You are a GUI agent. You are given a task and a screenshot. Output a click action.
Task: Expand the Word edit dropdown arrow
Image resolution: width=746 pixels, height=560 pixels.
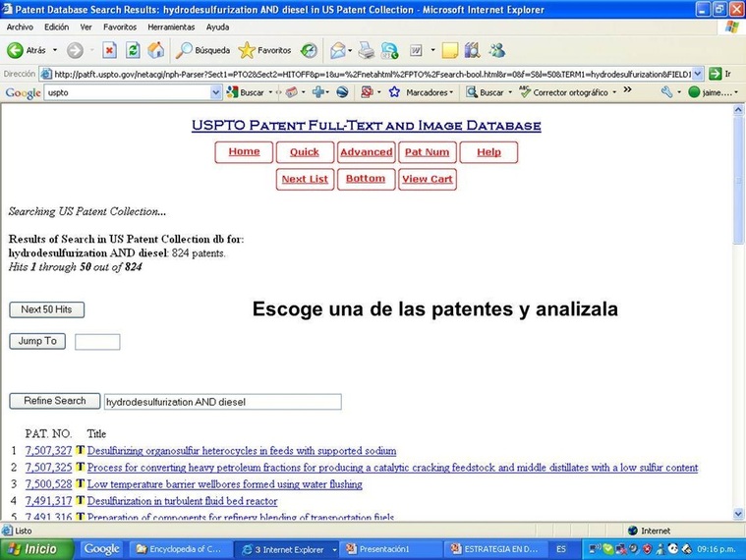[x=432, y=50]
